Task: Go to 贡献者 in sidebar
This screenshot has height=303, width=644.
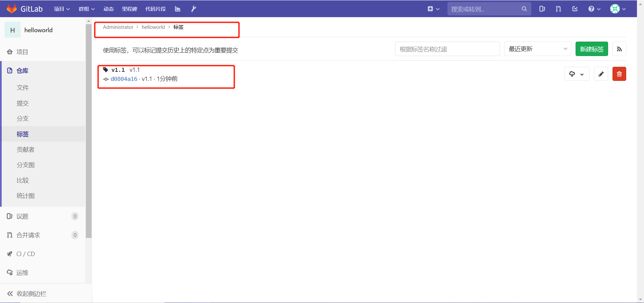Action: click(25, 149)
